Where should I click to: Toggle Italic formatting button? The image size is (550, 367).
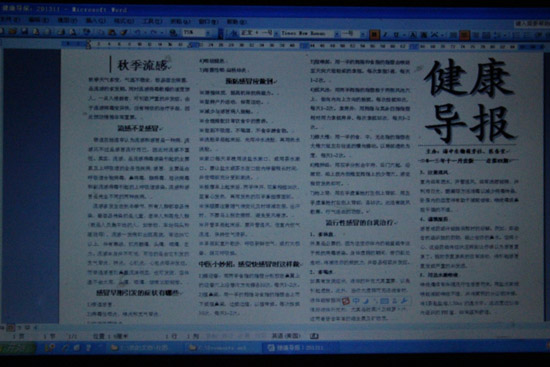pyautogui.click(x=385, y=34)
